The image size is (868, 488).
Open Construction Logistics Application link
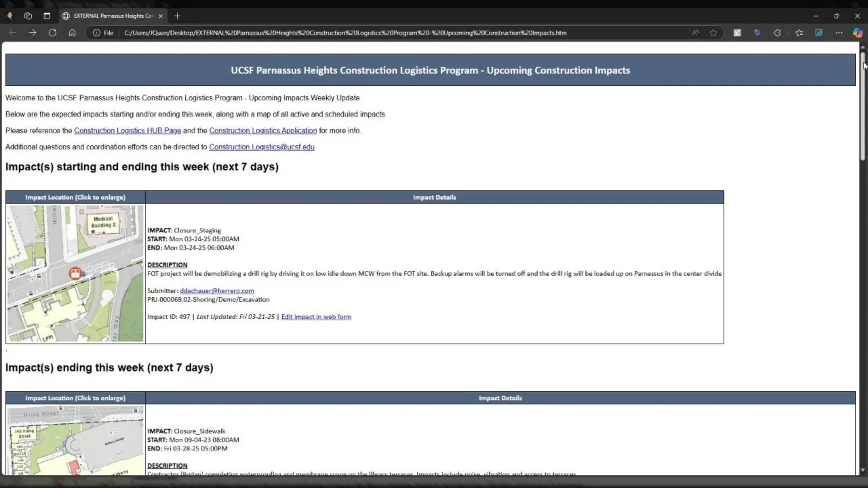coord(263,130)
